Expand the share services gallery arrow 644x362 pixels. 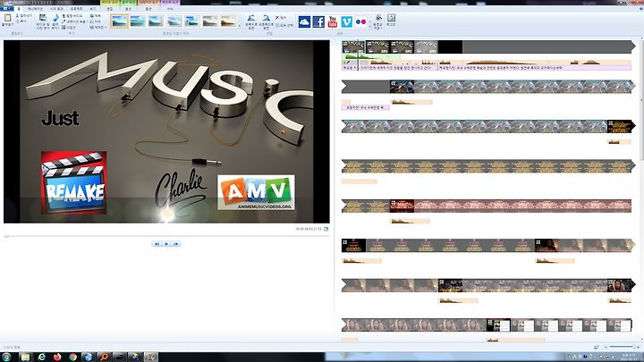coord(370,25)
